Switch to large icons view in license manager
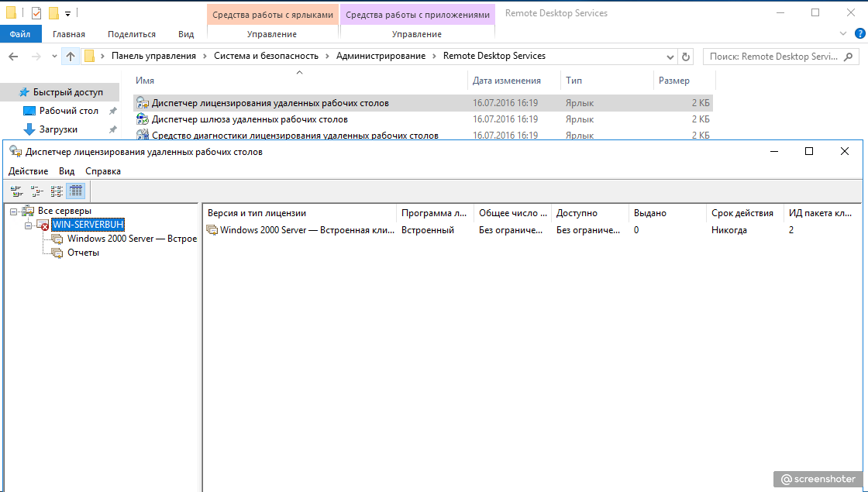Screen dimensions: 868x492 [16, 191]
